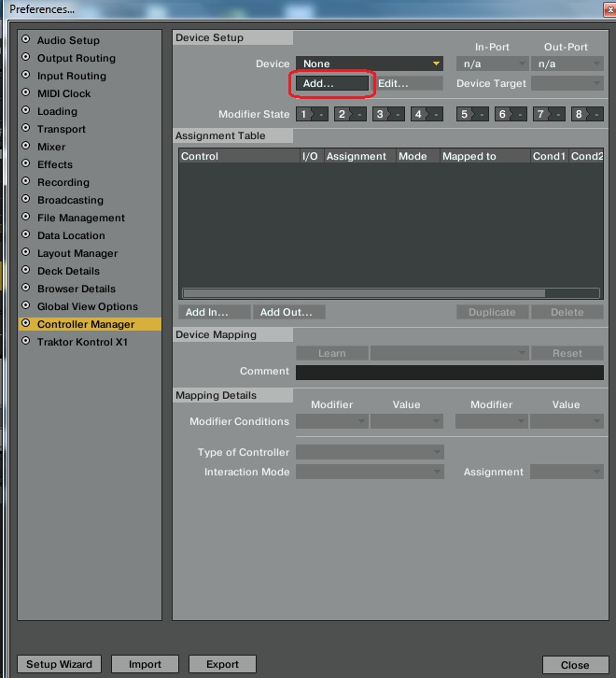
Task: Click the Control column header
Action: (x=239, y=156)
